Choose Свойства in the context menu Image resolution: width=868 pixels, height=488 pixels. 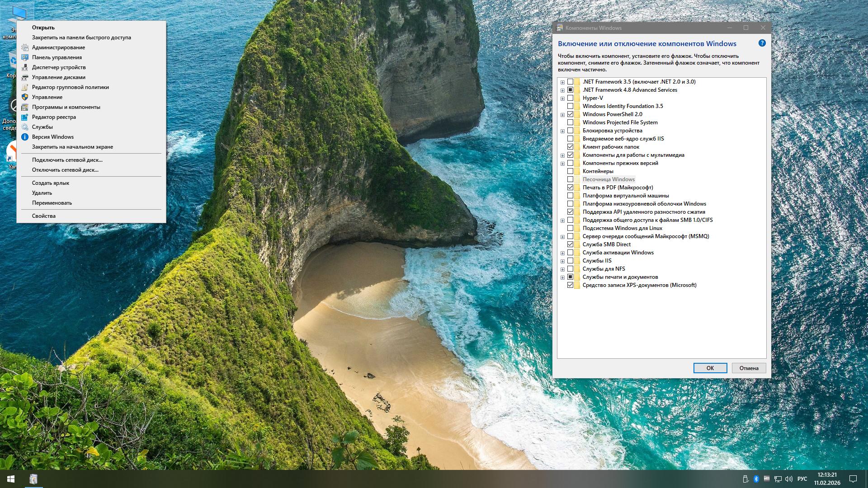tap(44, 216)
